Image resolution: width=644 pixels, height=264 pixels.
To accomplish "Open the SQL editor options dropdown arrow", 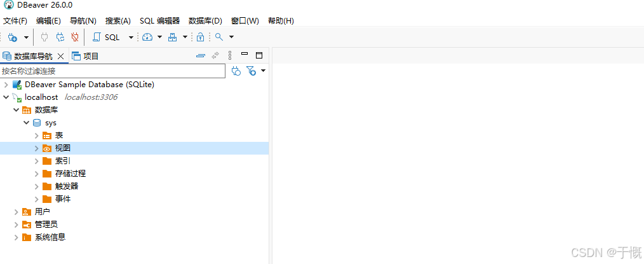I will point(131,38).
